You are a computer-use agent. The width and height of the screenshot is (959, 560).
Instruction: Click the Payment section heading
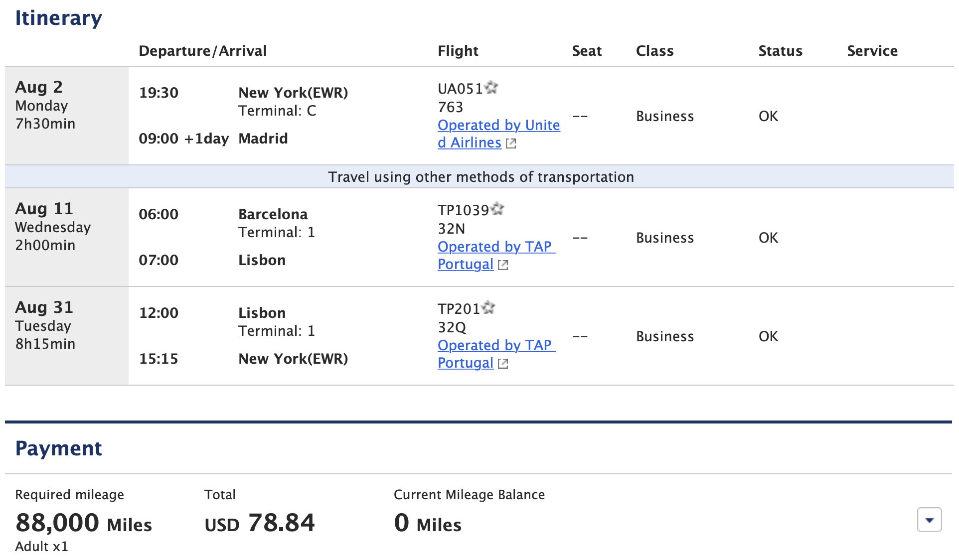(58, 447)
